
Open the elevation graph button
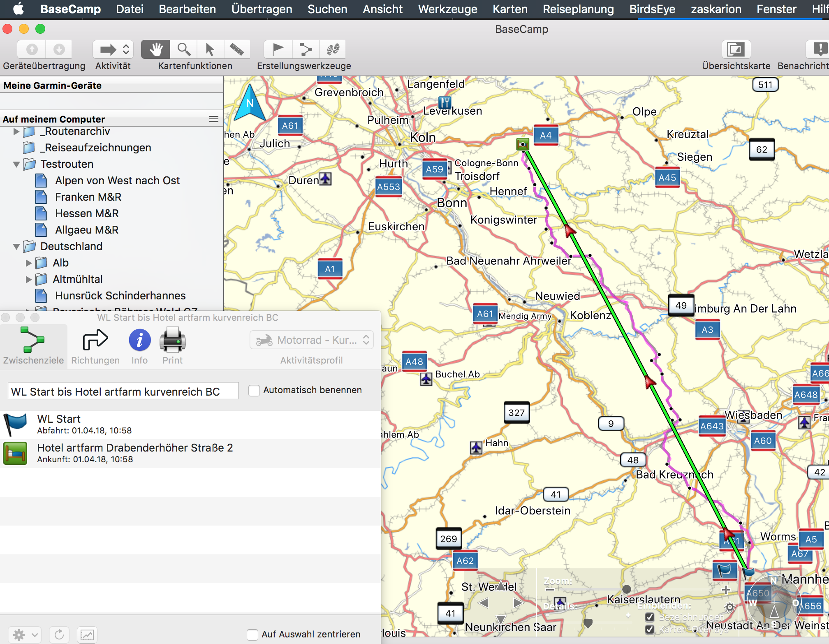[87, 635]
